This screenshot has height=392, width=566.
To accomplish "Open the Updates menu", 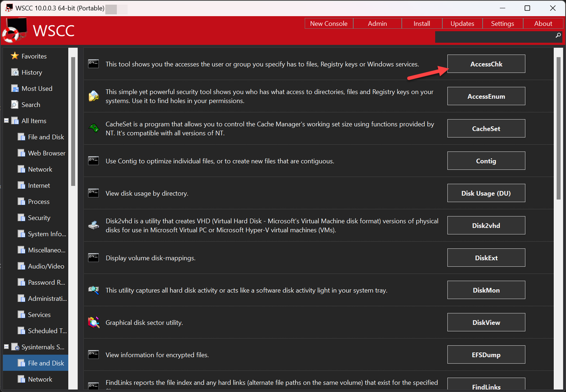I will [x=462, y=24].
